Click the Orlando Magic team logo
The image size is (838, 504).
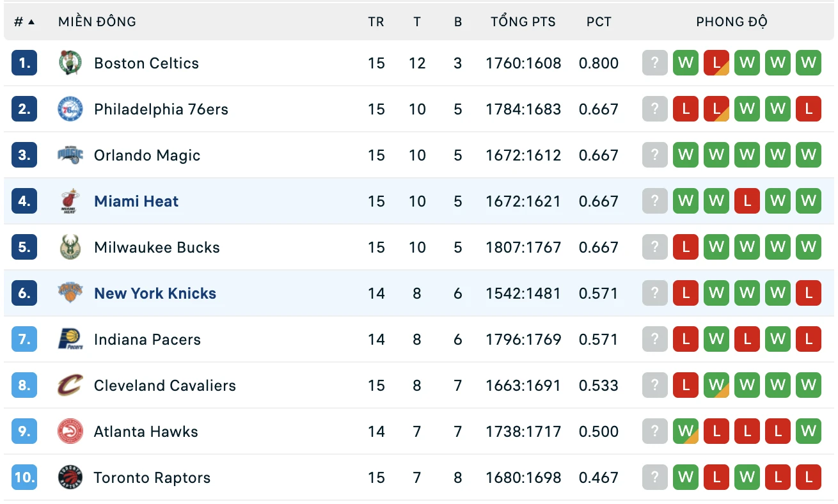click(70, 155)
